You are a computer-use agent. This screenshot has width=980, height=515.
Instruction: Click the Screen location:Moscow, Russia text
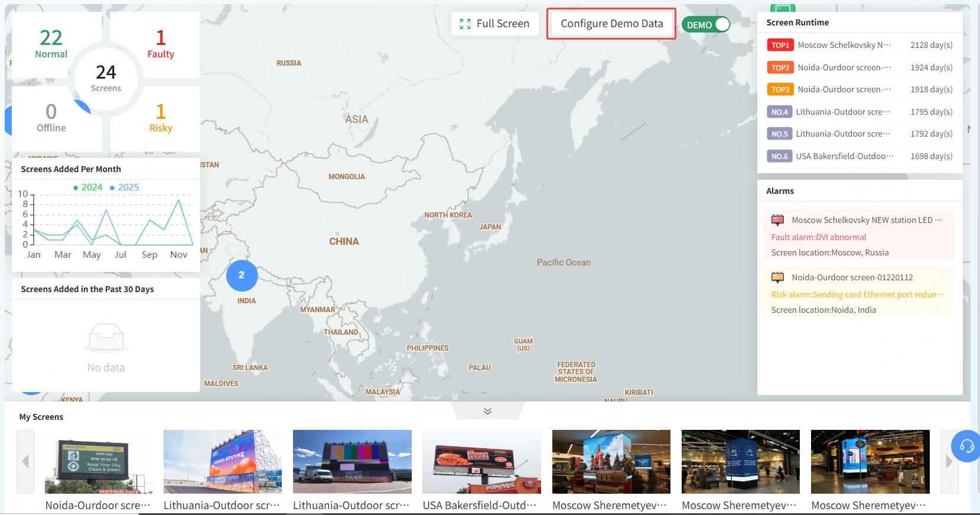pos(830,252)
